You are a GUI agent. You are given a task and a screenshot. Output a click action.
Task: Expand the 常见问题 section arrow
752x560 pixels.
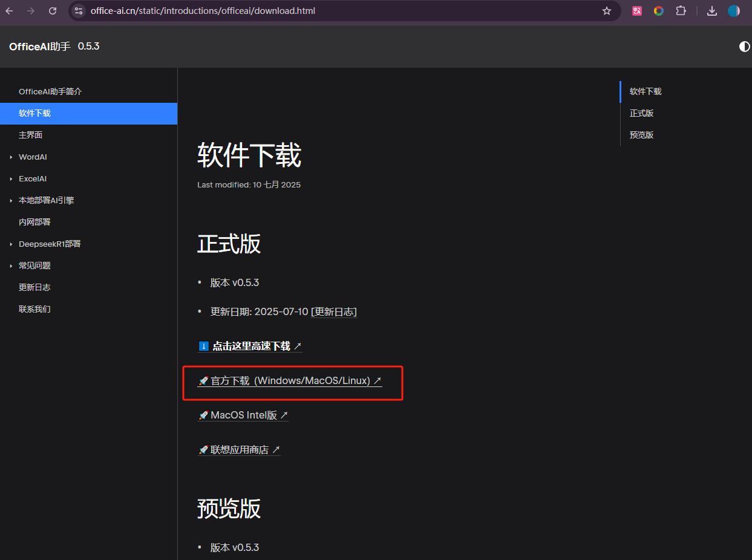(11, 266)
